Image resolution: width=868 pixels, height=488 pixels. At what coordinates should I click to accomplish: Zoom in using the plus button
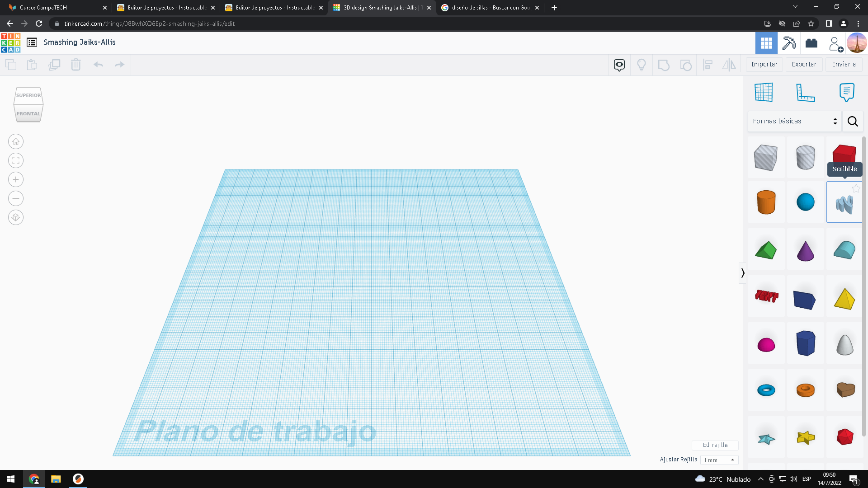point(15,179)
